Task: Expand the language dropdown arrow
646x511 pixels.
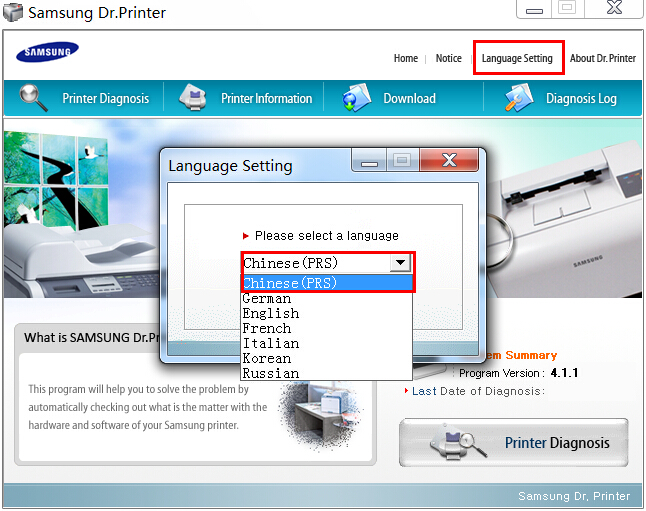Action: [400, 263]
